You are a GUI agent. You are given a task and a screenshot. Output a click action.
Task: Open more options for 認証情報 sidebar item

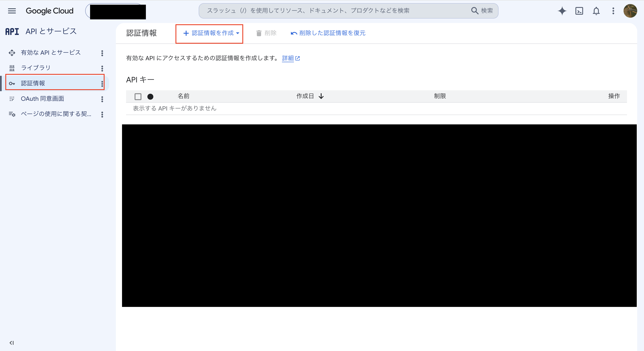pyautogui.click(x=102, y=84)
